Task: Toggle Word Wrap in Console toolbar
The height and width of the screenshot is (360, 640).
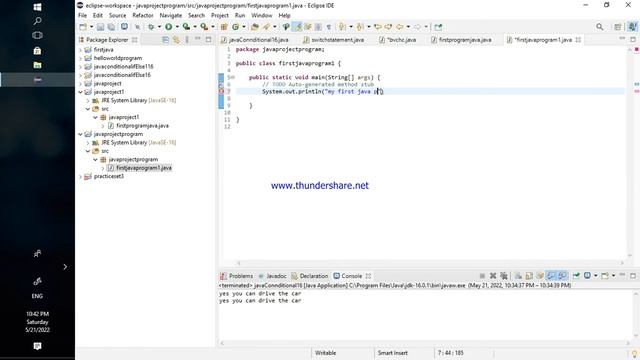Action: 540,276
